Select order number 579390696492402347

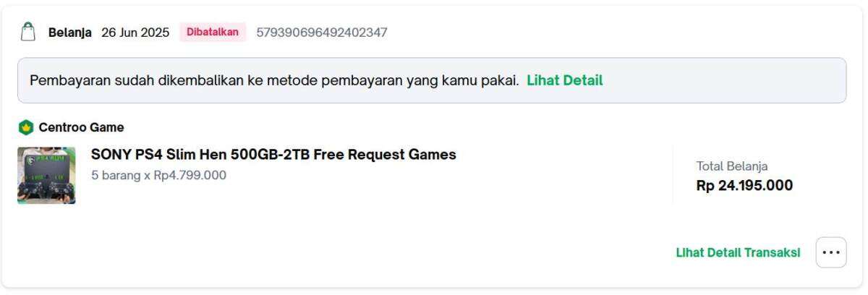pos(322,33)
